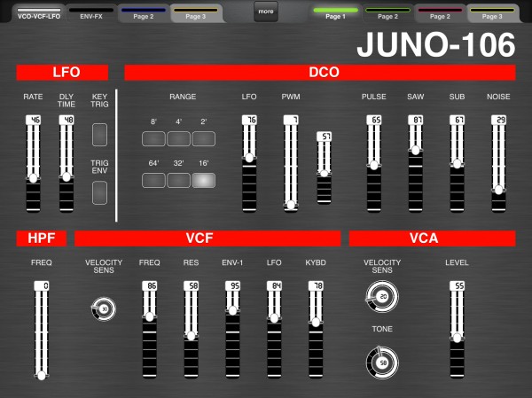Click the ENV-1 value readout 95

[232, 285]
